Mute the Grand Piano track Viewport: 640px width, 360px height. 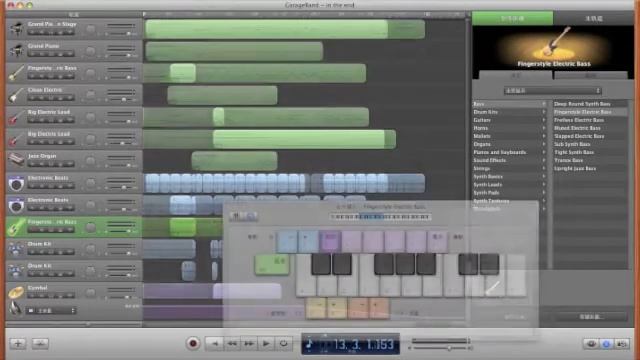[x=42, y=54]
